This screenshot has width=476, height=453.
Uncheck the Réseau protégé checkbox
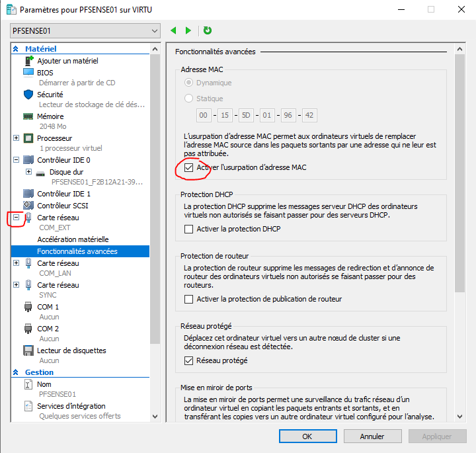[x=189, y=360]
